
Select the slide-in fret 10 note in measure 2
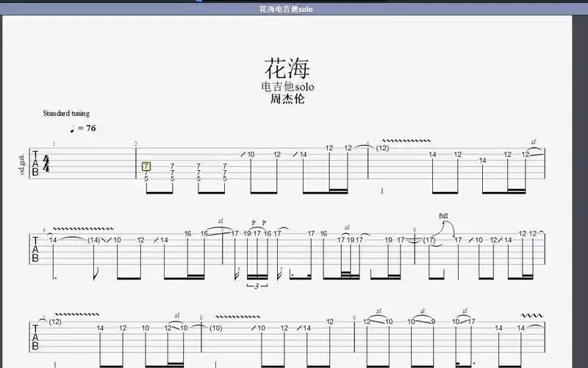tap(251, 155)
